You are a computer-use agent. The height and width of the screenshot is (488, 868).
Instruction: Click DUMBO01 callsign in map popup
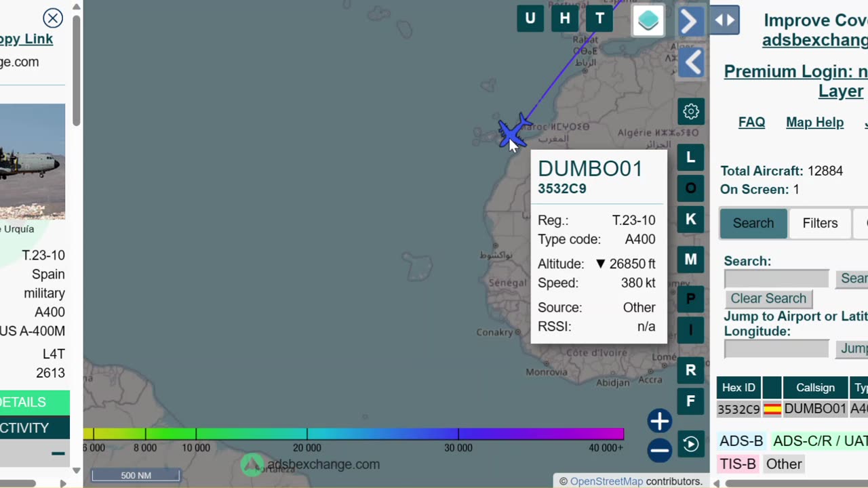pos(590,169)
